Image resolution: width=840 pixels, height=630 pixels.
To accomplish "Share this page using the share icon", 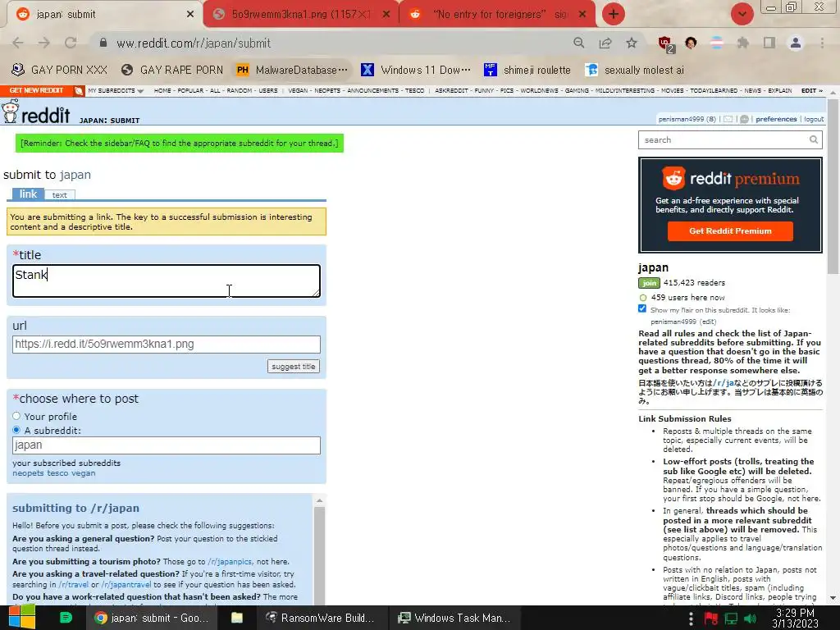I will tap(605, 43).
